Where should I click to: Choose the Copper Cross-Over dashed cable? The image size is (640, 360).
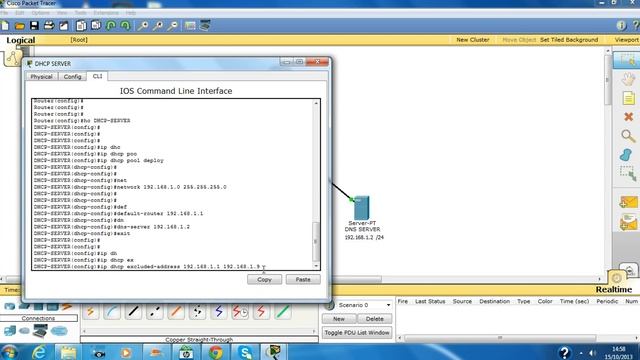coord(155,312)
